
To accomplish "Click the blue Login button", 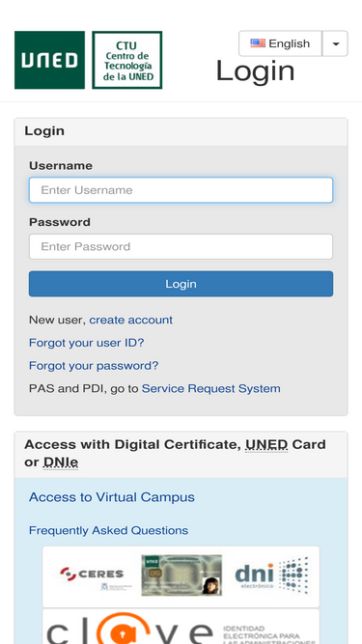I will (x=181, y=284).
